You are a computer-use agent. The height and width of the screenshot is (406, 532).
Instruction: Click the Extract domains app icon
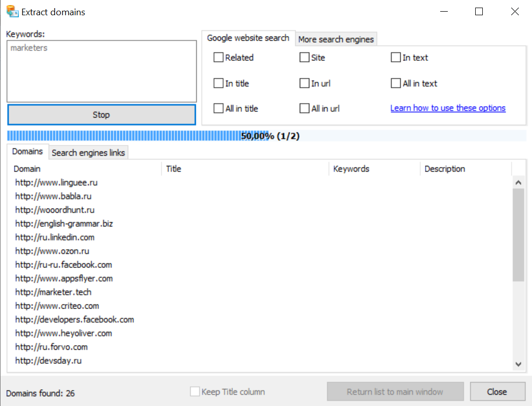12,11
